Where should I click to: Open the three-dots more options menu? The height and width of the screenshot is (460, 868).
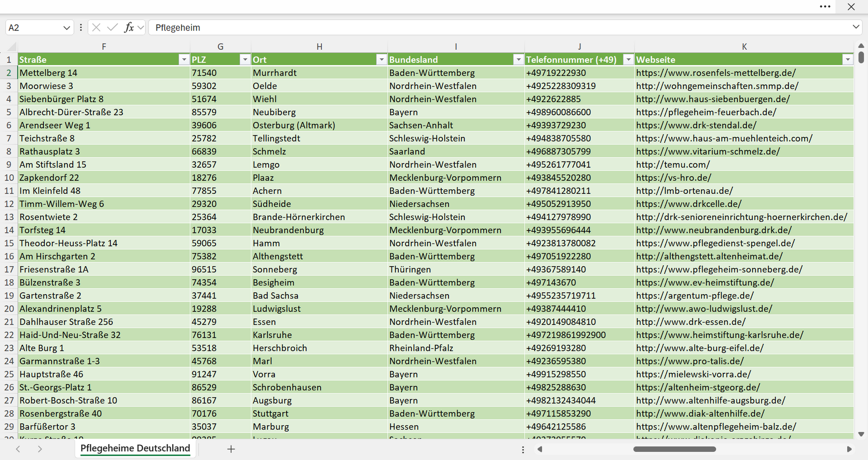click(825, 7)
